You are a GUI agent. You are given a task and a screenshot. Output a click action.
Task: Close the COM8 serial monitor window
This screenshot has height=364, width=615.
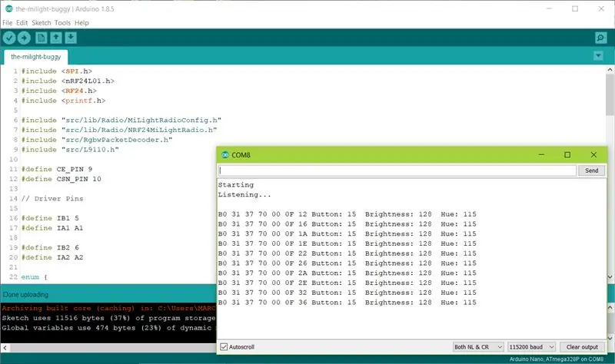(593, 155)
